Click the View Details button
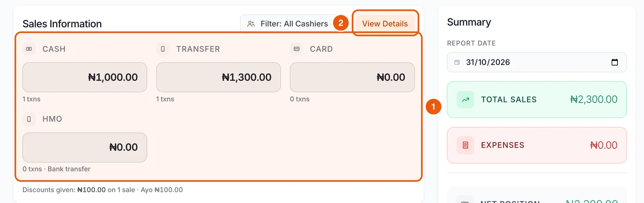This screenshot has width=644, height=203. [385, 24]
